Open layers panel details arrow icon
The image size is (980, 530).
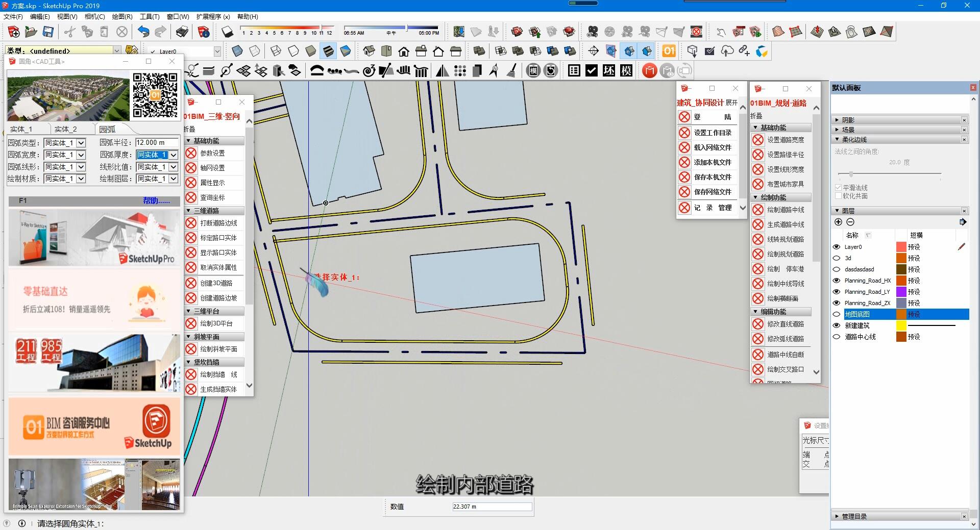(x=963, y=222)
